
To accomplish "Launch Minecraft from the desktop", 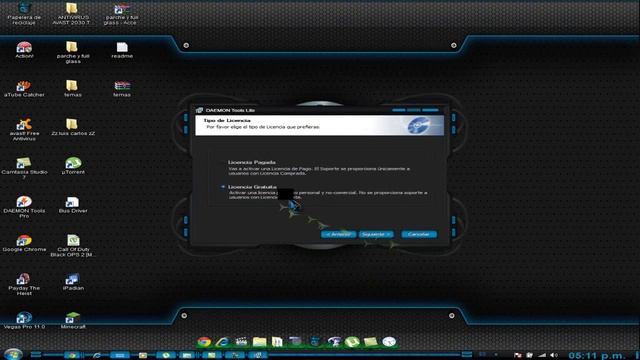I will point(73,320).
